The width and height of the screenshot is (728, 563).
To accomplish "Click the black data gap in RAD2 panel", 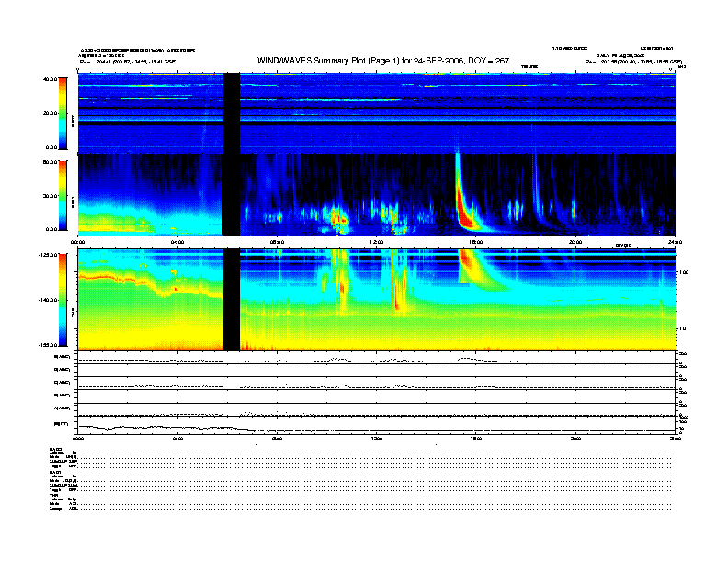I will click(x=232, y=113).
